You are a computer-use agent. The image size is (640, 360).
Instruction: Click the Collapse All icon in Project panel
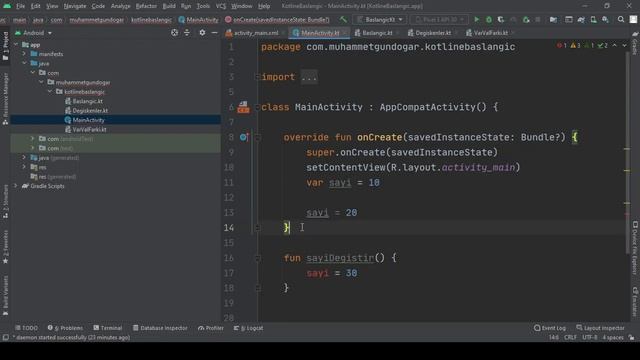click(x=187, y=33)
